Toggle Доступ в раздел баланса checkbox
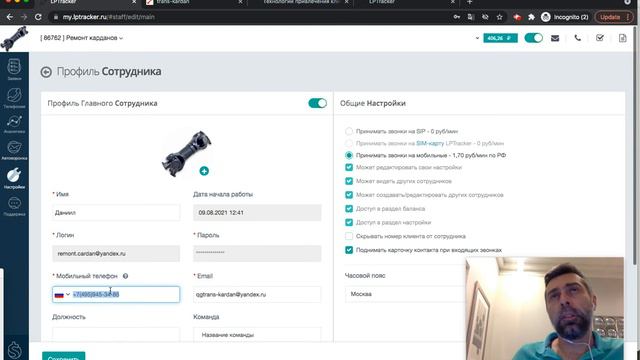Viewport: 640px width, 360px height. [349, 209]
